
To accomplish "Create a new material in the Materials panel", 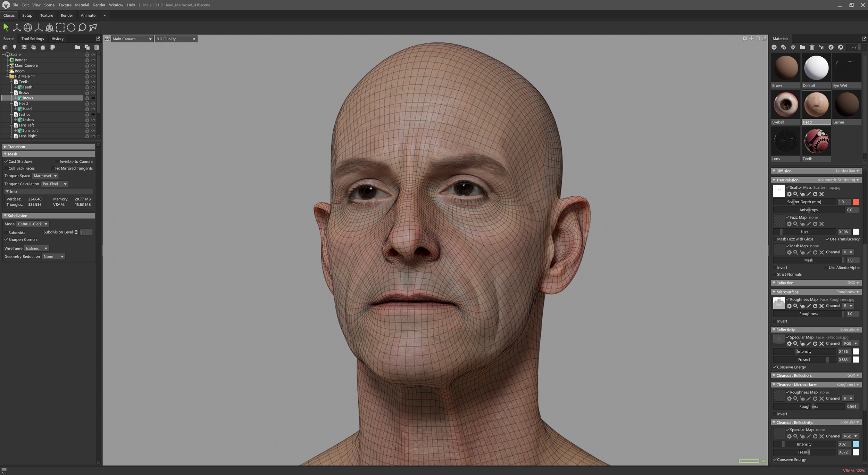I will pos(774,47).
